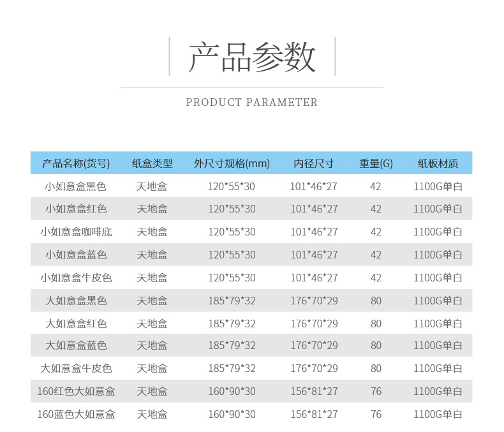Click 天地盒 in 小如意盒牛皮色 row
Screen dimensions: 504x432
(152, 278)
